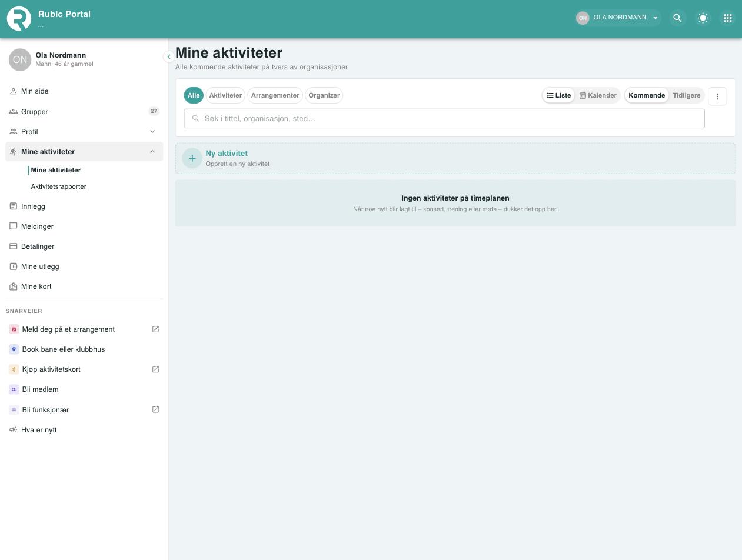This screenshot has width=742, height=560.
Task: Open Betalinger in sidebar
Action: (84, 246)
